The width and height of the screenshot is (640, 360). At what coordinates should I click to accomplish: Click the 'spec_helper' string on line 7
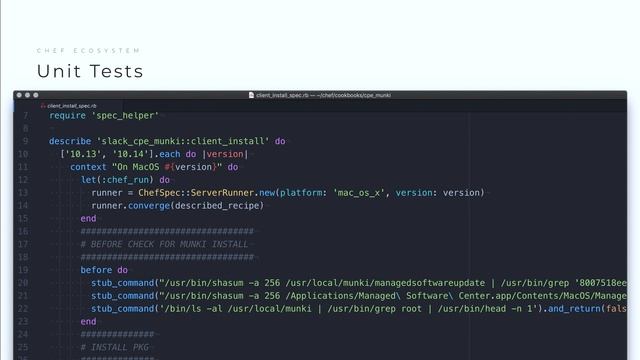pyautogui.click(x=125, y=116)
